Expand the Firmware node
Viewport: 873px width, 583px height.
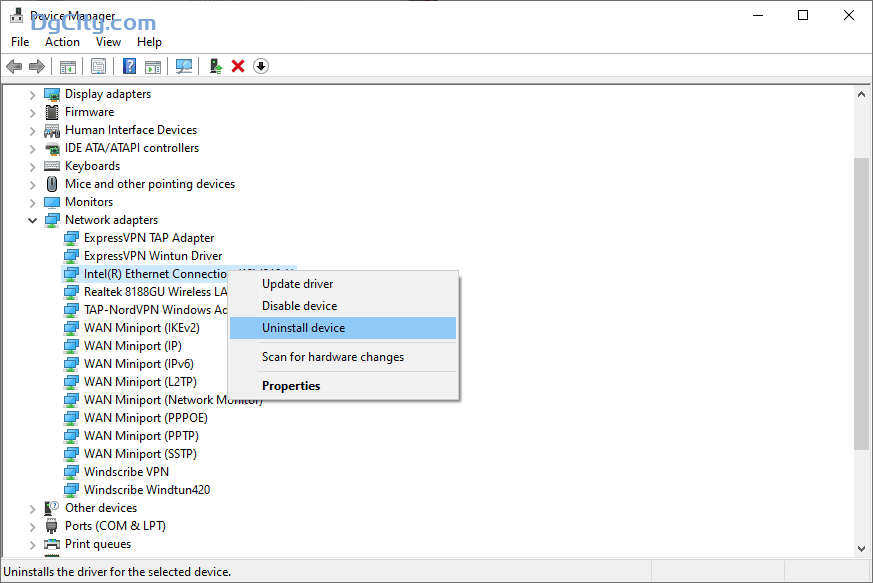(x=32, y=113)
